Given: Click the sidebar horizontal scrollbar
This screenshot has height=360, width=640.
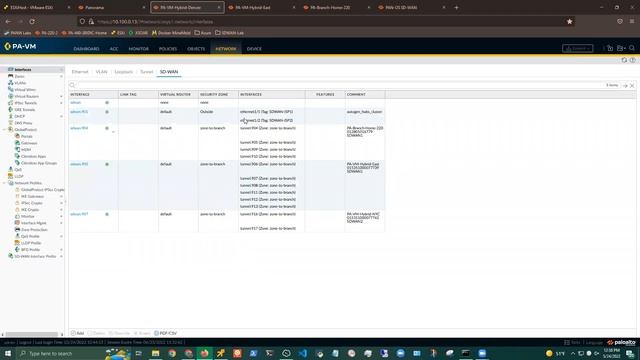Looking at the screenshot, I should [x=32, y=334].
